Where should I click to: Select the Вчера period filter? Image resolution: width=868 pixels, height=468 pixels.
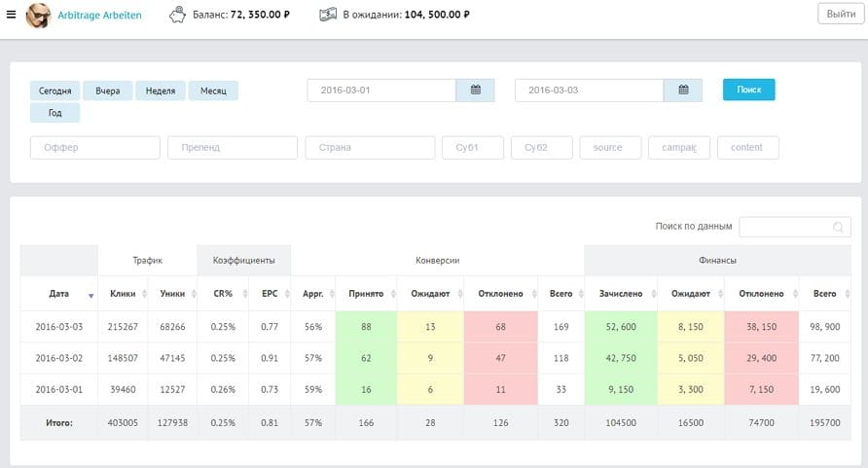107,90
